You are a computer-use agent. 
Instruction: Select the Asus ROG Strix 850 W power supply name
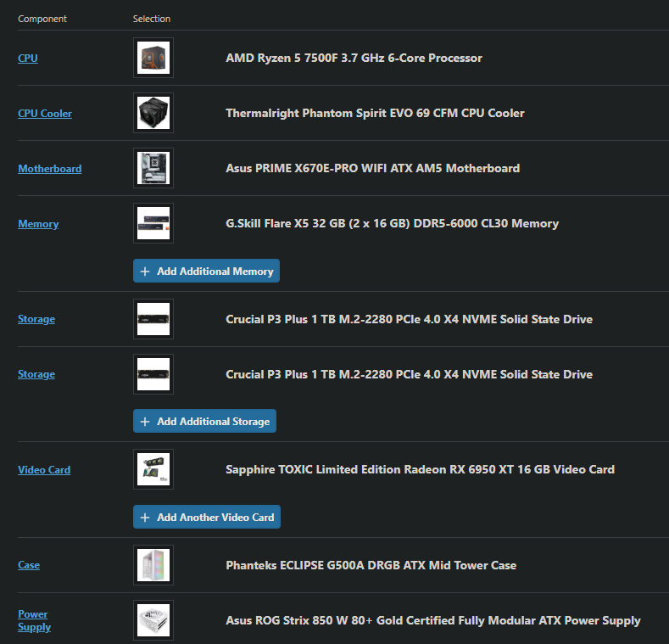433,620
